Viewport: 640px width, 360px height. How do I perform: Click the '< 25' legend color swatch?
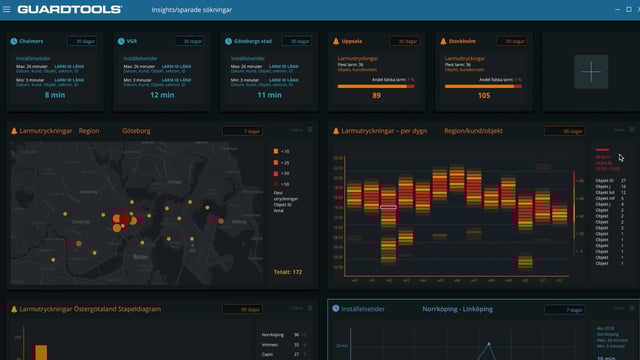point(276,162)
